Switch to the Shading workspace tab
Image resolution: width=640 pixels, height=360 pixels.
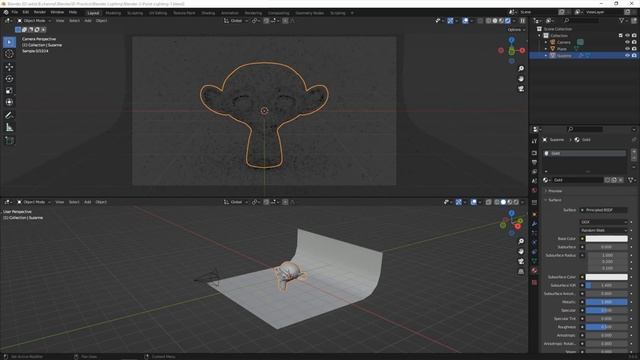pos(208,13)
